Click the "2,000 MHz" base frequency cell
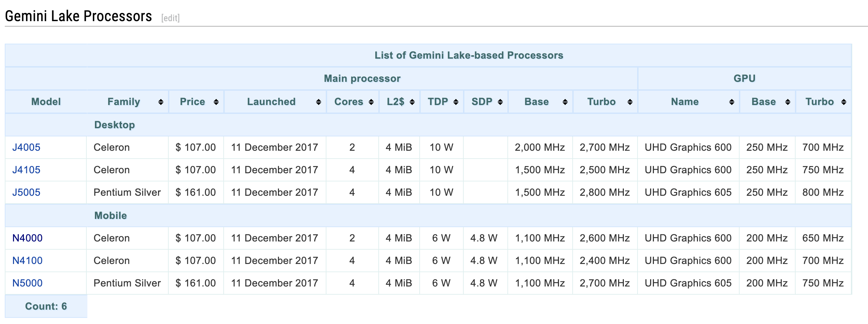This screenshot has height=324, width=868. coord(540,147)
